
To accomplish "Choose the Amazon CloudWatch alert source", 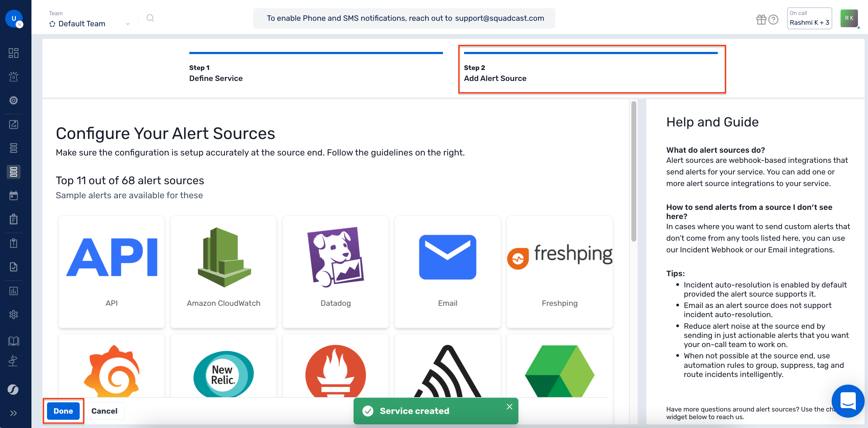I will 223,272.
